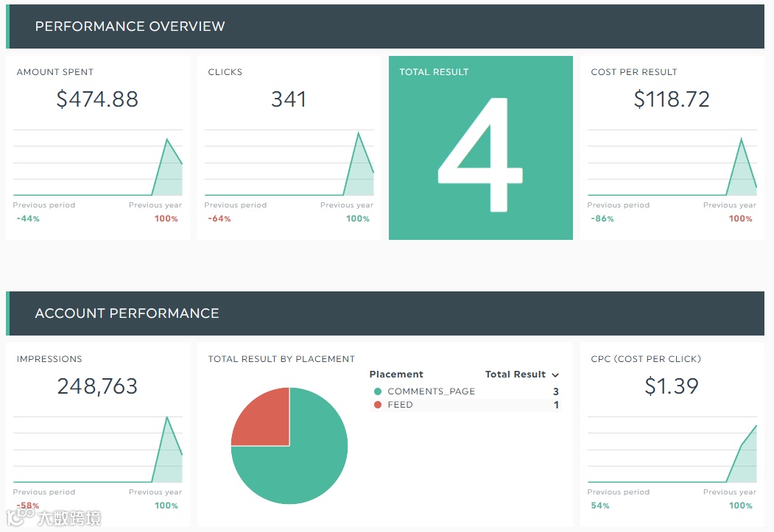Click the COMMENTS_PAGE value 3

(556, 391)
